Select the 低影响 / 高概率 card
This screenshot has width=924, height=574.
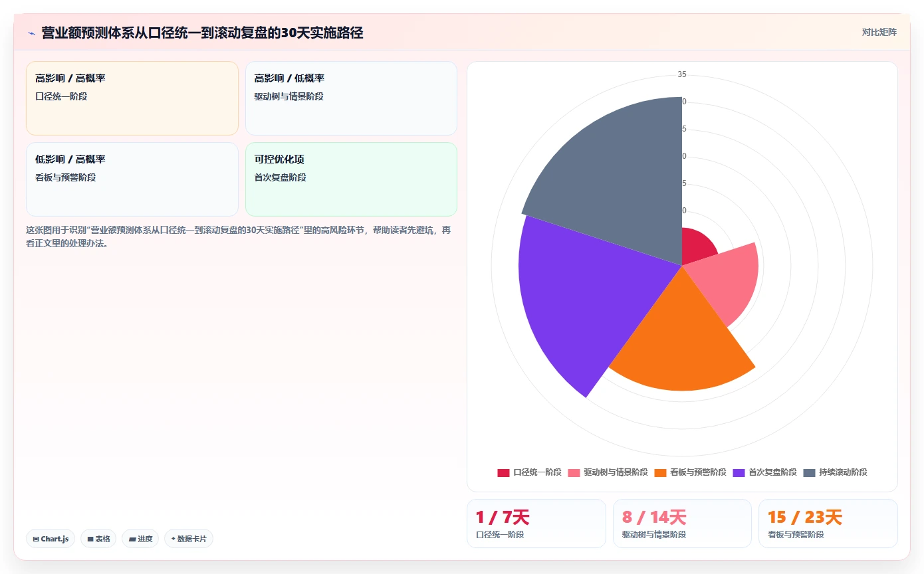(x=132, y=179)
